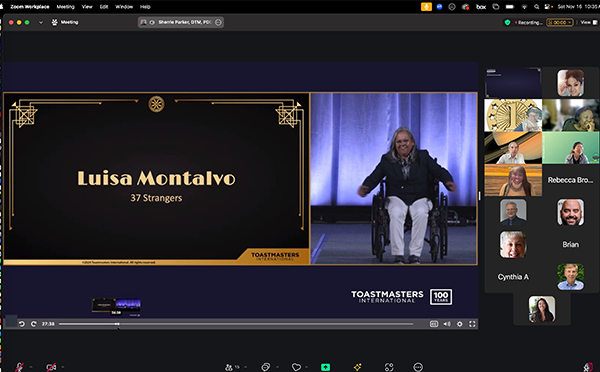Click the Sherrie Parker sharing indicator
The height and width of the screenshot is (372, 600).
(x=181, y=22)
